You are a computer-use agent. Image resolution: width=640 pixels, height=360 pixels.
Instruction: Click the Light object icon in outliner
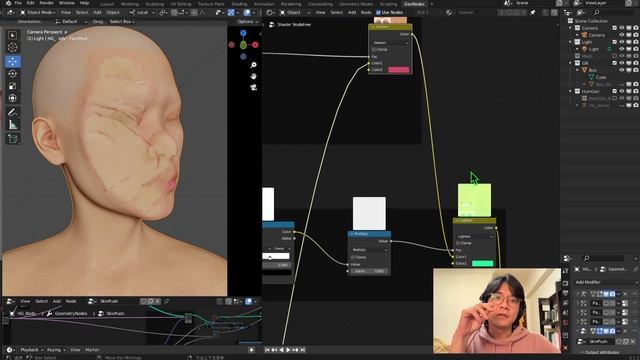[x=584, y=49]
